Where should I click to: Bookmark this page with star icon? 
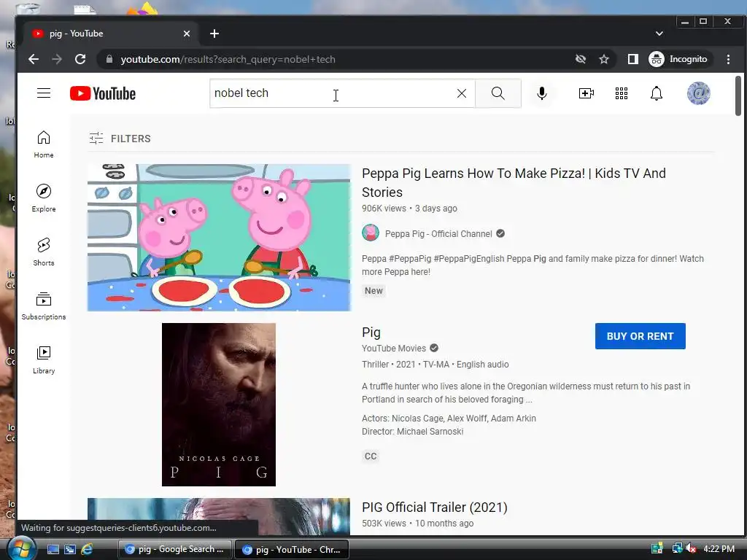click(604, 59)
